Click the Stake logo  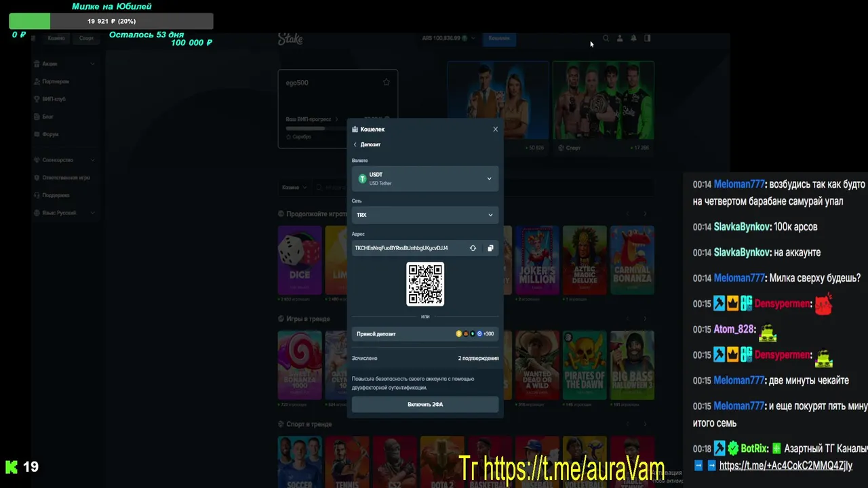[290, 39]
